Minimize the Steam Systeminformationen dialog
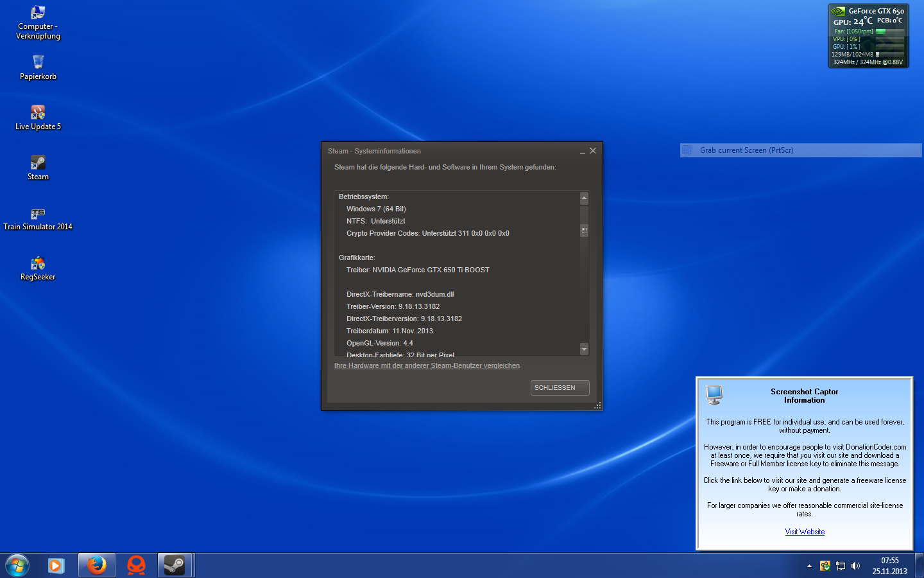Screen dimensions: 924x578 583,151
